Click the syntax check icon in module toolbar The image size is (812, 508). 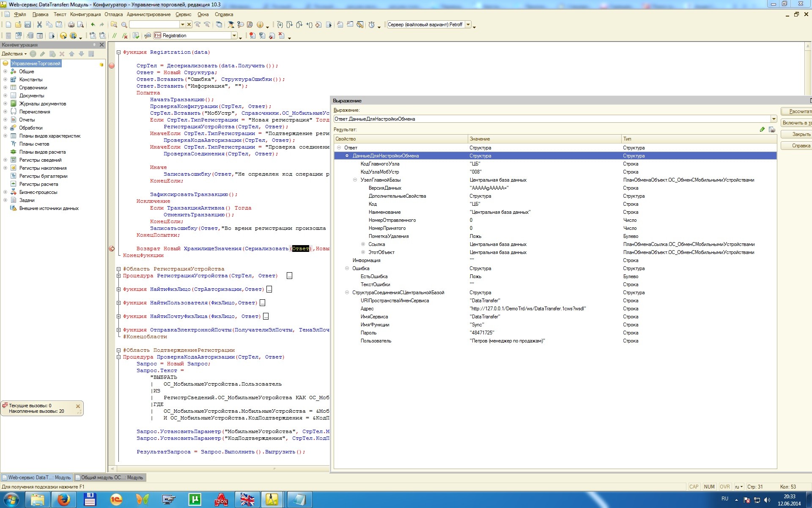[x=136, y=36]
